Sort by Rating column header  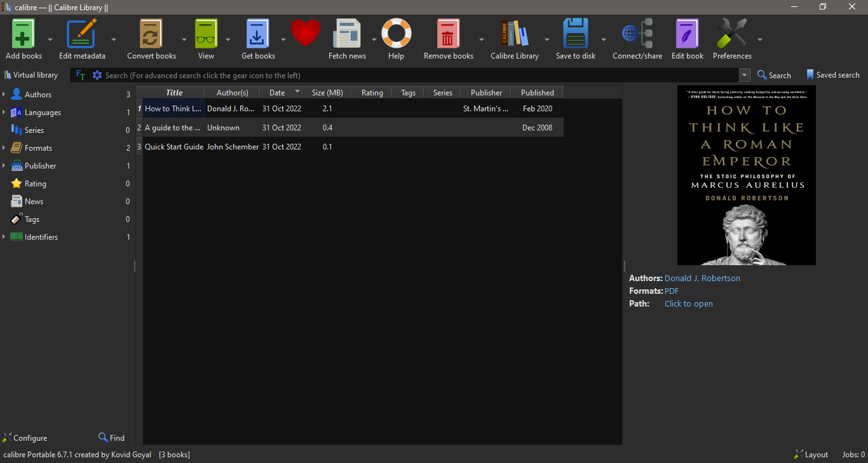click(372, 92)
